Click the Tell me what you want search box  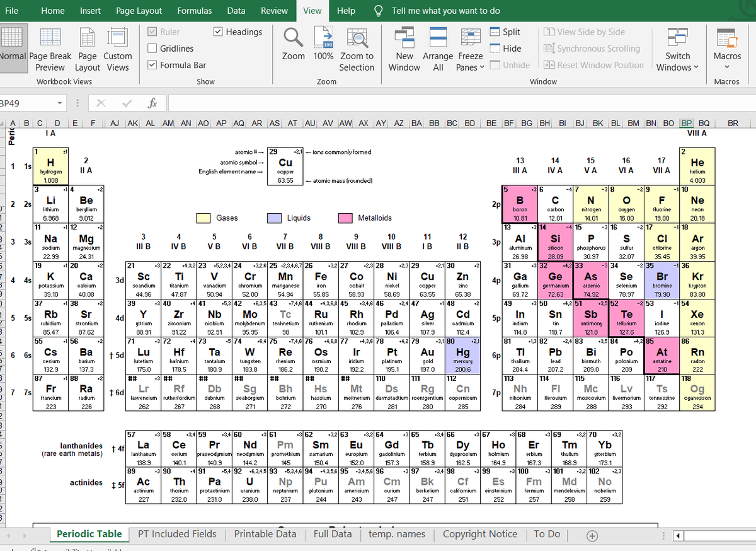(x=446, y=11)
